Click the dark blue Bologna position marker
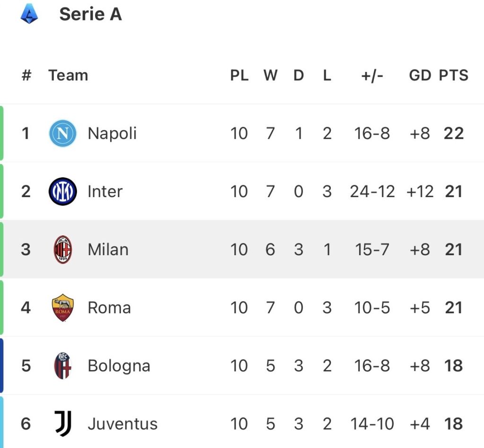 coord(2,366)
